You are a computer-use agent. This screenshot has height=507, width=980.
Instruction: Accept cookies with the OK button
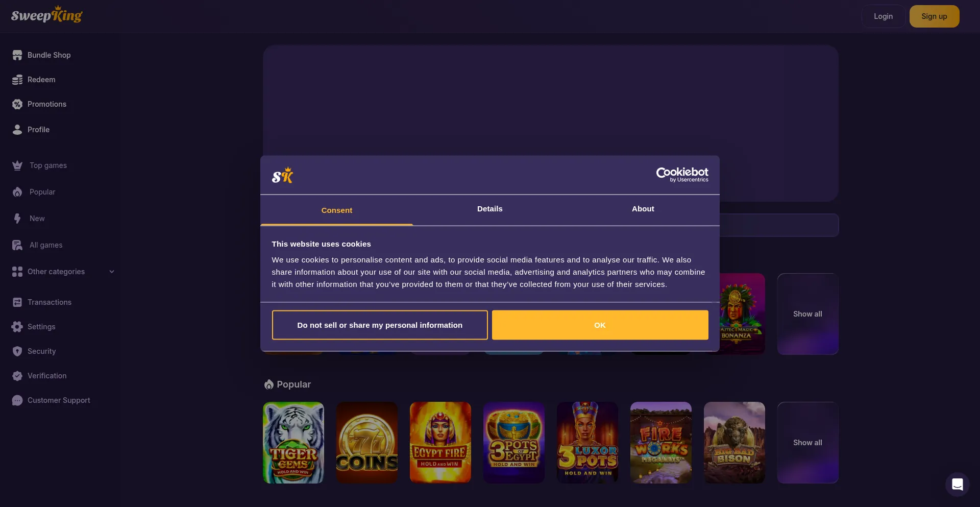coord(600,325)
